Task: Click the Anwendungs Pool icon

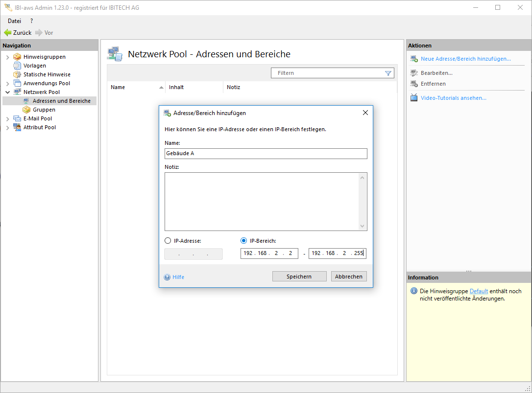Action: [x=17, y=83]
